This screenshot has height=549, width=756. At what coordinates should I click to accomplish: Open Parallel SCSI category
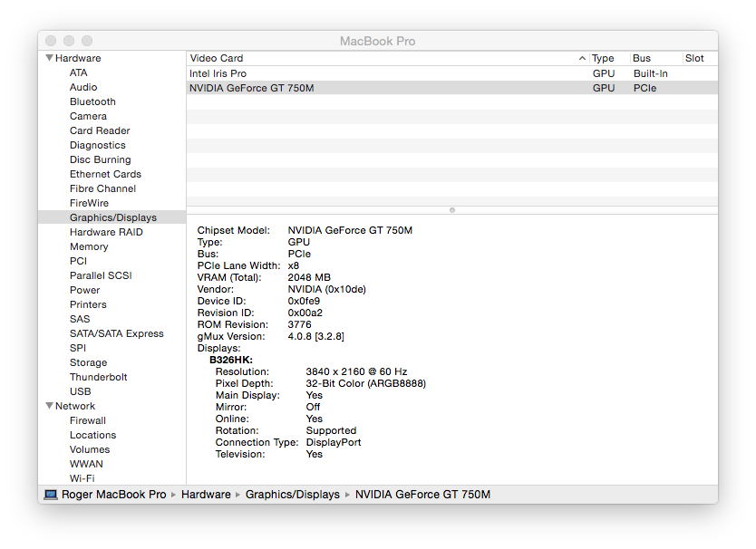(x=101, y=275)
